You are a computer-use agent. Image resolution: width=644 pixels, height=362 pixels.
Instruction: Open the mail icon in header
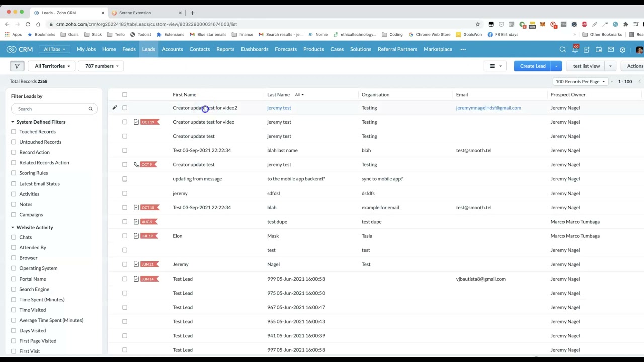click(611, 49)
